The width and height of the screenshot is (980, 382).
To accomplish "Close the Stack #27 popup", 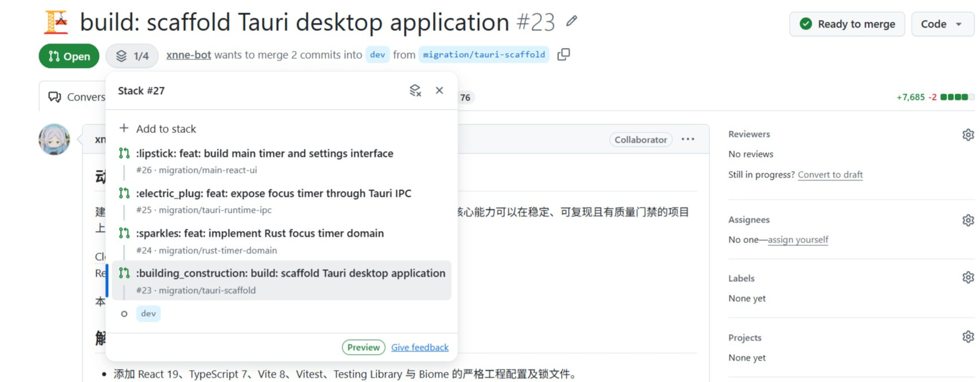I will click(439, 90).
